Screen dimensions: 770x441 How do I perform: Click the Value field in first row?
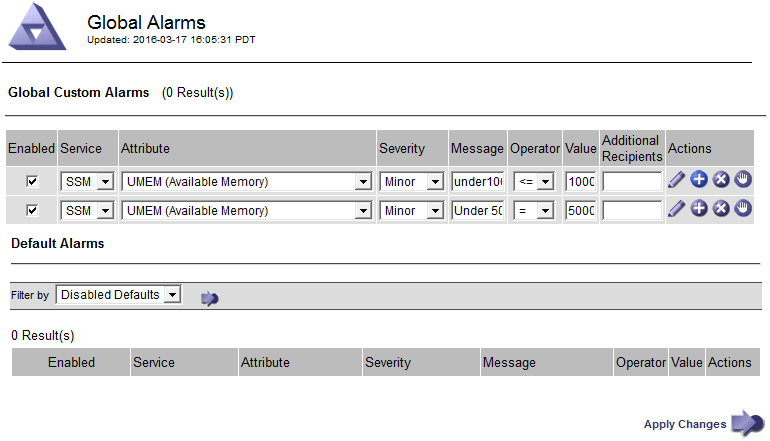coord(580,182)
